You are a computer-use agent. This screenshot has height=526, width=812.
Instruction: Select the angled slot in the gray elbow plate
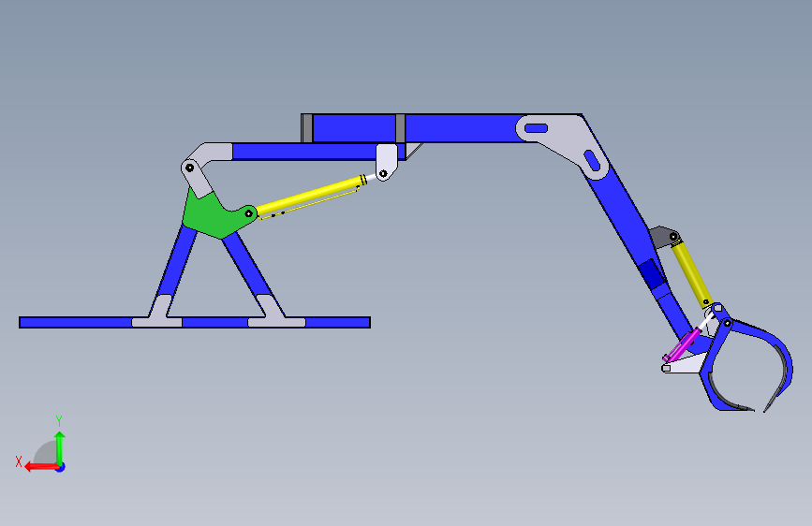pyautogui.click(x=592, y=160)
